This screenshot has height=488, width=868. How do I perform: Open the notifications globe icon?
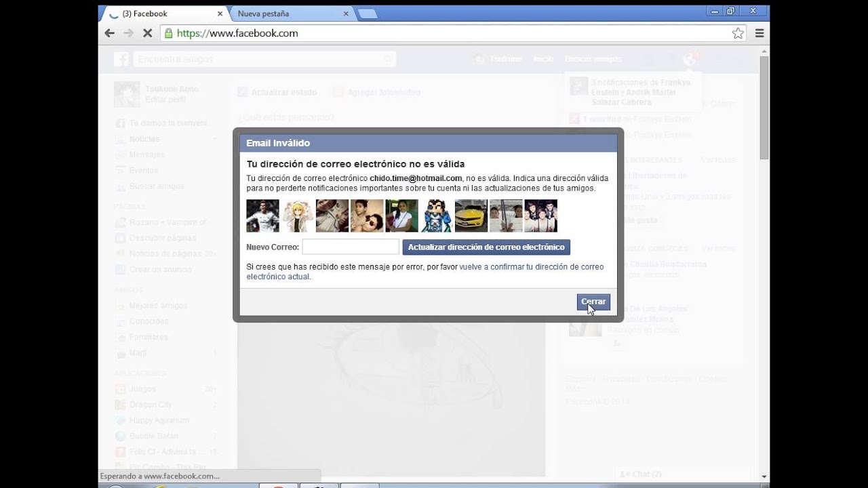690,60
